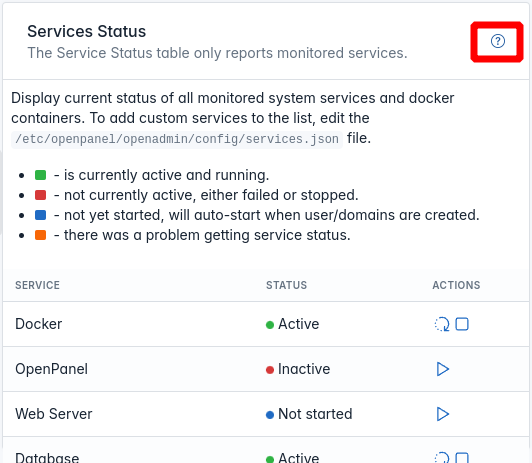Viewport: 532px width, 463px height.
Task: Start the OpenPanel service
Action: (x=443, y=369)
